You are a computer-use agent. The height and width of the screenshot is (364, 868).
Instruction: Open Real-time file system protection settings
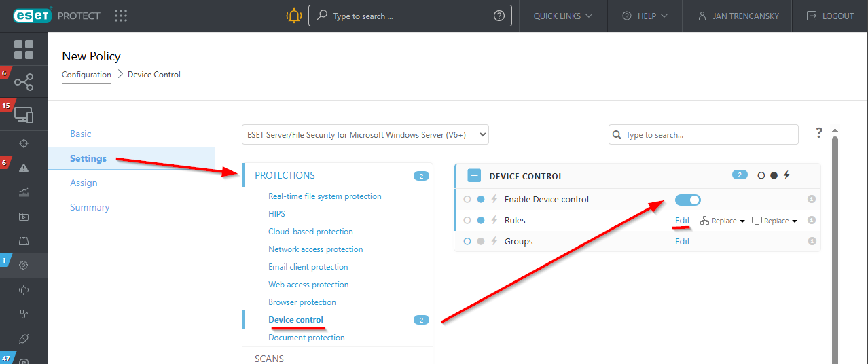click(x=325, y=196)
